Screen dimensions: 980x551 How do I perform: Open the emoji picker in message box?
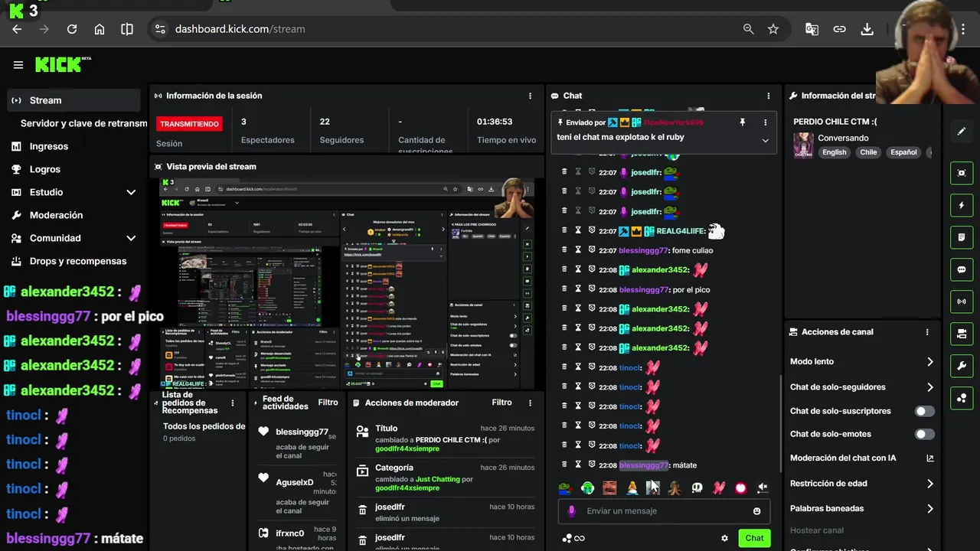[x=757, y=511]
